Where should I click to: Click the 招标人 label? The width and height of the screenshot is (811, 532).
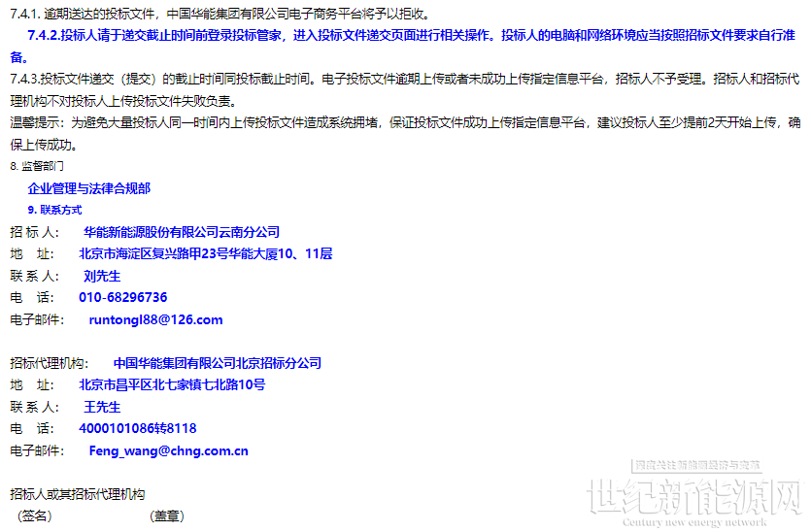coord(35,232)
